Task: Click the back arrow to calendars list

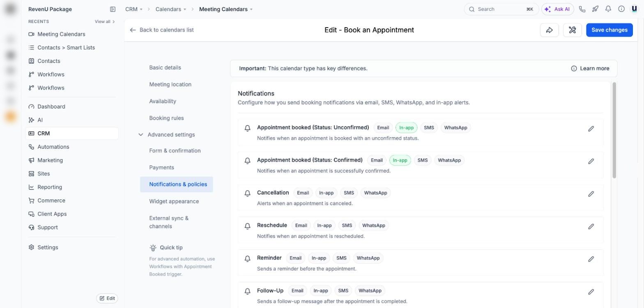Action: tap(133, 30)
